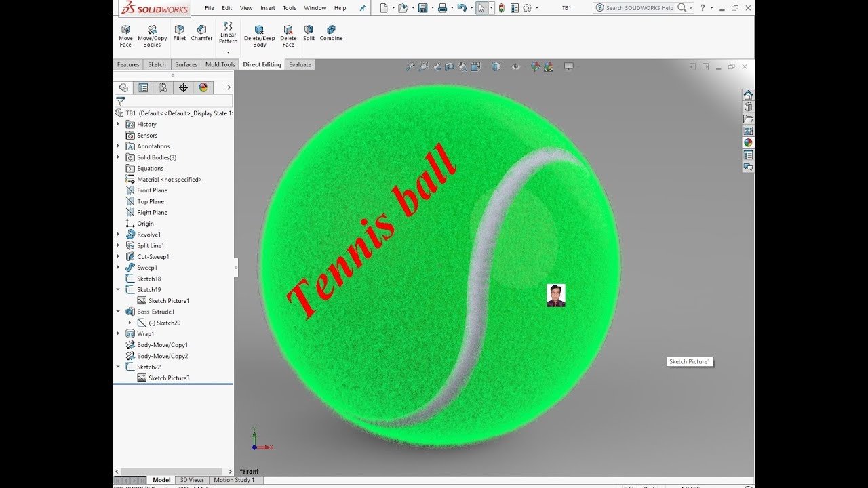Save the document via disk icon
Screen dimensions: 868x488
(422, 8)
